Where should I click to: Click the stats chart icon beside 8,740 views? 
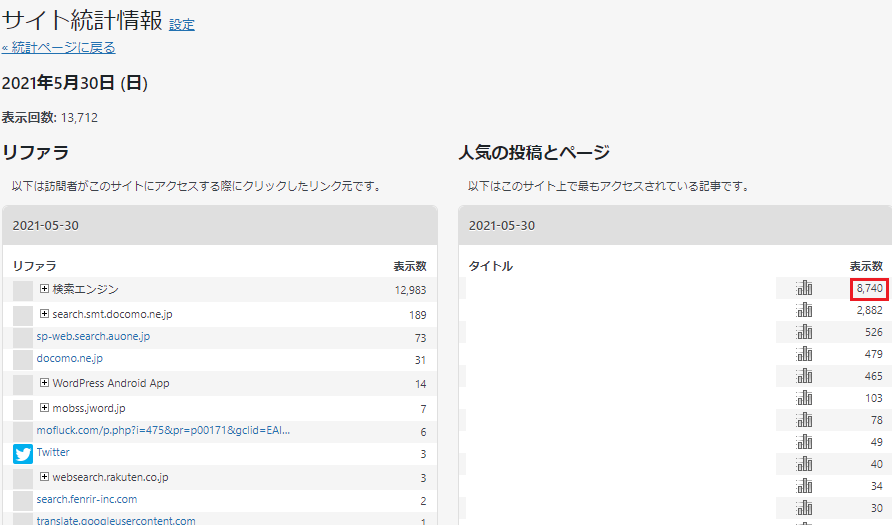point(804,288)
